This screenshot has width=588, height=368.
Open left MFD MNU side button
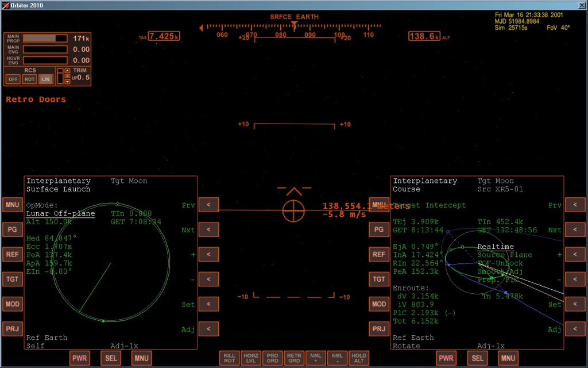click(13, 205)
